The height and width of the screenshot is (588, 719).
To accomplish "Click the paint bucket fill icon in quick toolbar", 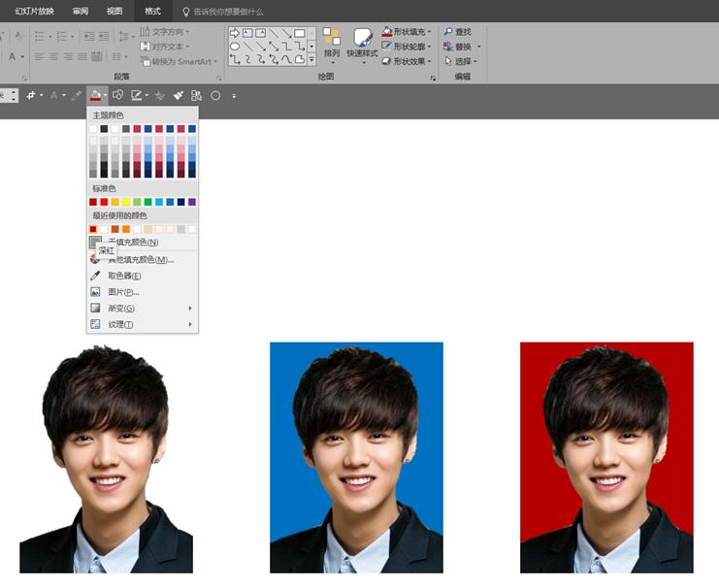I will [x=95, y=95].
